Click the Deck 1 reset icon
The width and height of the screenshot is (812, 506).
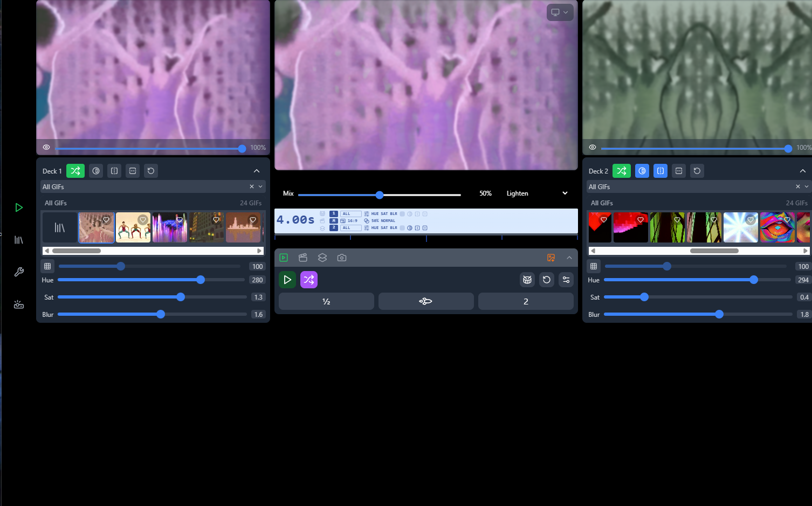151,171
